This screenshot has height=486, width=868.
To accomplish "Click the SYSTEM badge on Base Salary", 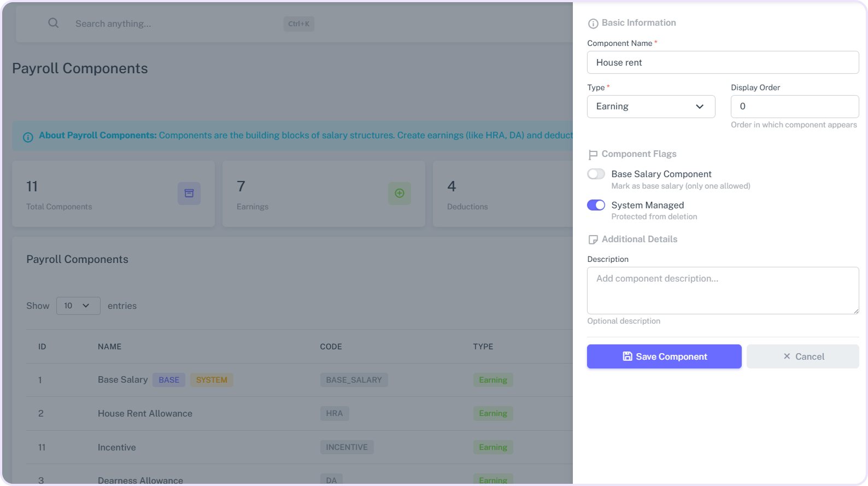I will pyautogui.click(x=212, y=380).
